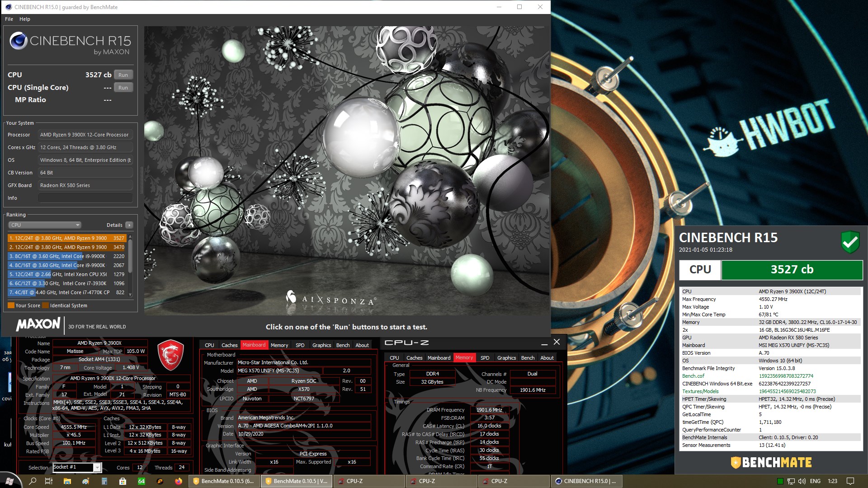868x488 pixels.
Task: Run the CPU (Single Core) test
Action: (x=123, y=88)
